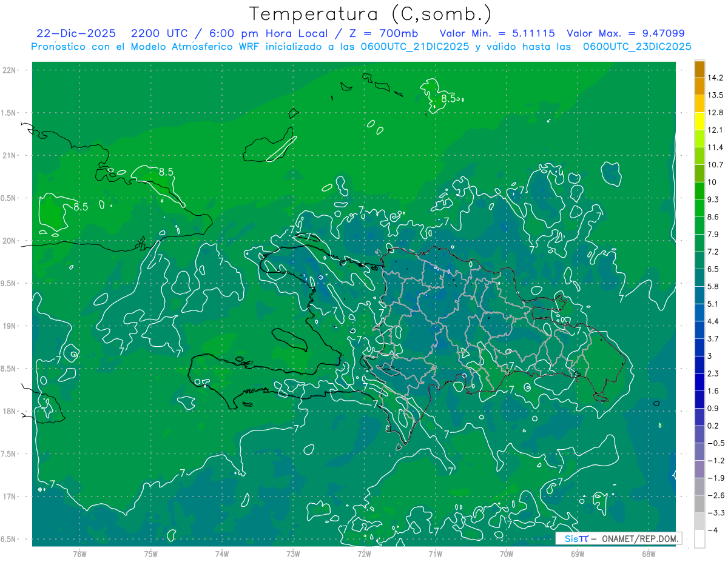Click the 'ONAMET/REP.DOM.' credit label
Viewport: 728px width, 562px height.
(x=641, y=538)
